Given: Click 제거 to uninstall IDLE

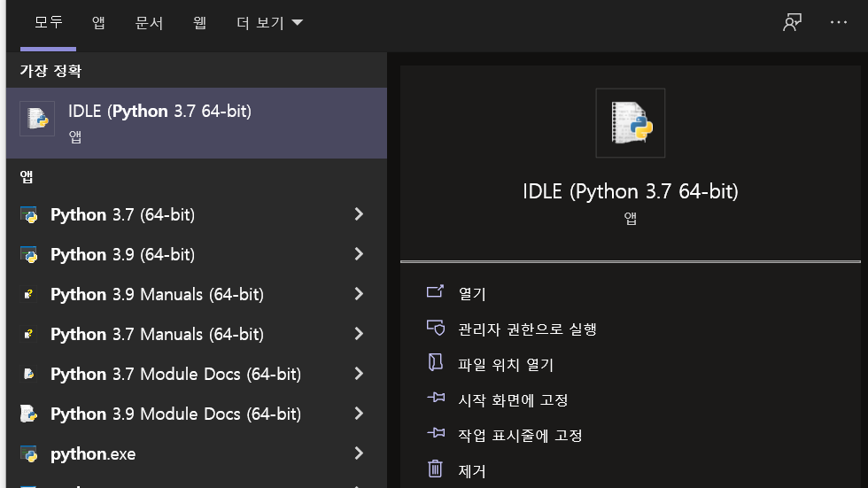Looking at the screenshot, I should point(472,471).
